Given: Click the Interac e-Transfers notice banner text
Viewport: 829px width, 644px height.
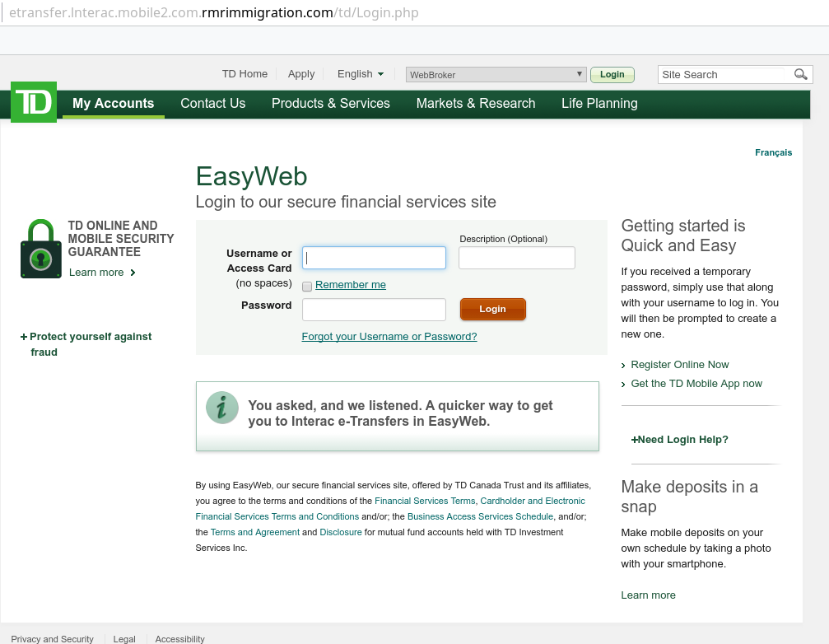Looking at the screenshot, I should click(x=400, y=413).
